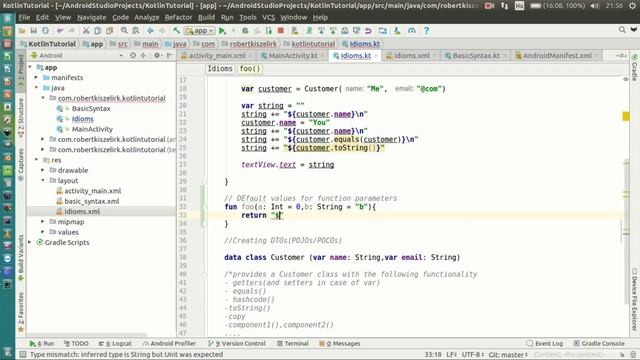Click the Make Project hammer icon
The height and width of the screenshot is (360, 640).
coord(176,31)
